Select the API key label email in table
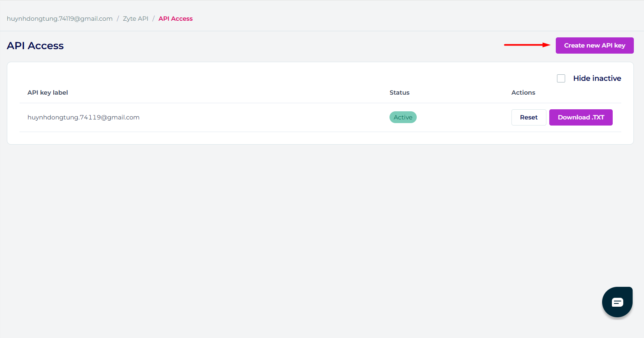Image resolution: width=644 pixels, height=338 pixels. (83, 117)
